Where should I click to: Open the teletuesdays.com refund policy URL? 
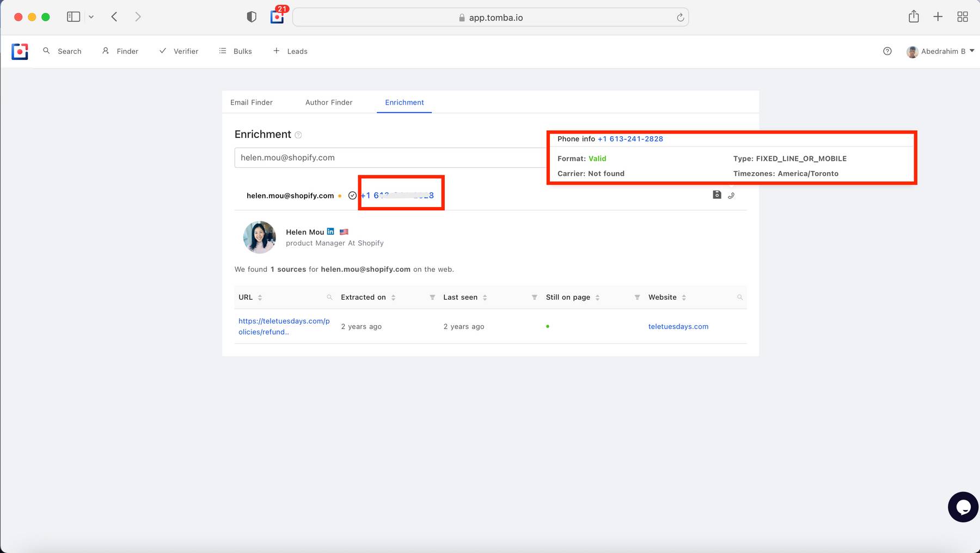[x=284, y=326]
